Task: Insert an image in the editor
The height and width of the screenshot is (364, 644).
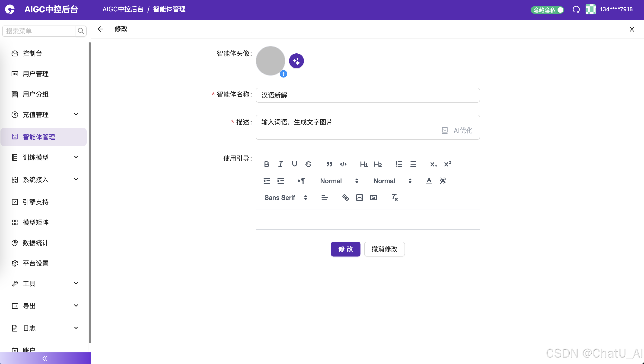Action: [373, 198]
